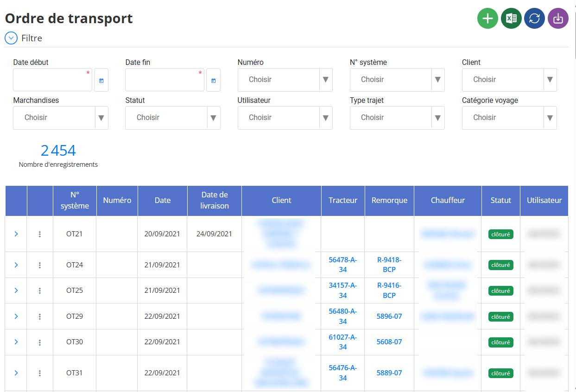This screenshot has height=392, width=576.
Task: Open trailer link 5896-07
Action: click(x=389, y=316)
